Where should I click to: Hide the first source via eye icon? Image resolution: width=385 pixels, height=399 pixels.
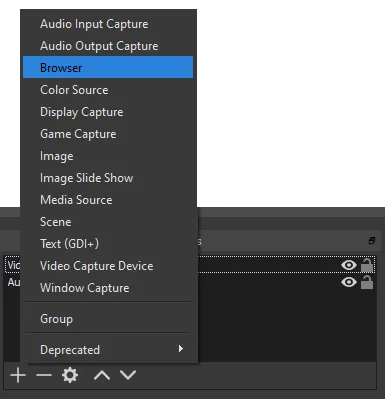point(349,265)
